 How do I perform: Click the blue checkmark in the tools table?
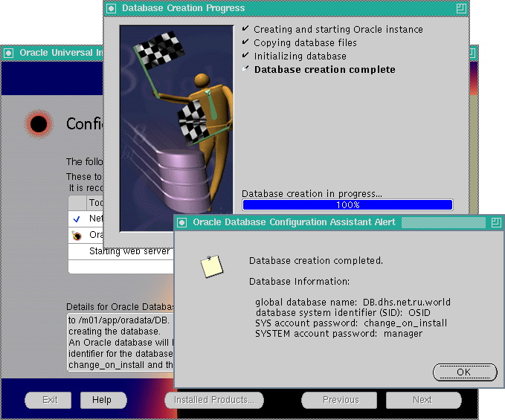click(x=77, y=219)
